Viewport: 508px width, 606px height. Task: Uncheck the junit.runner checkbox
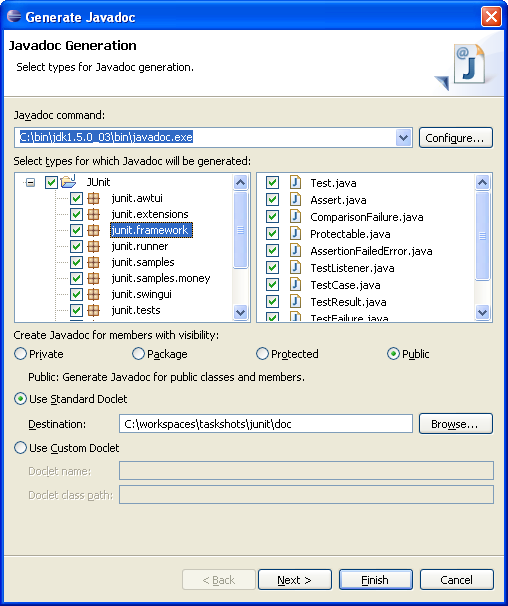[77, 246]
